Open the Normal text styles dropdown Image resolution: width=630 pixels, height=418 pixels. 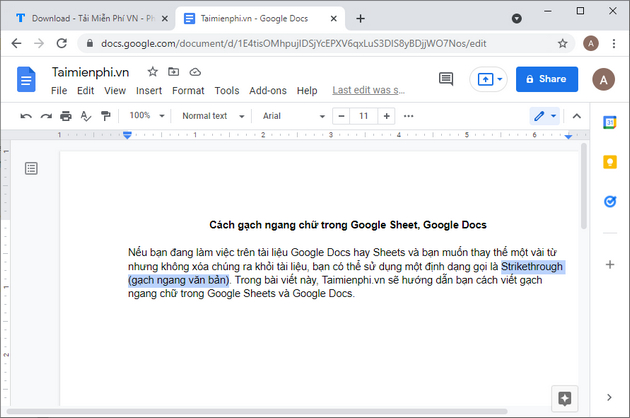(213, 116)
